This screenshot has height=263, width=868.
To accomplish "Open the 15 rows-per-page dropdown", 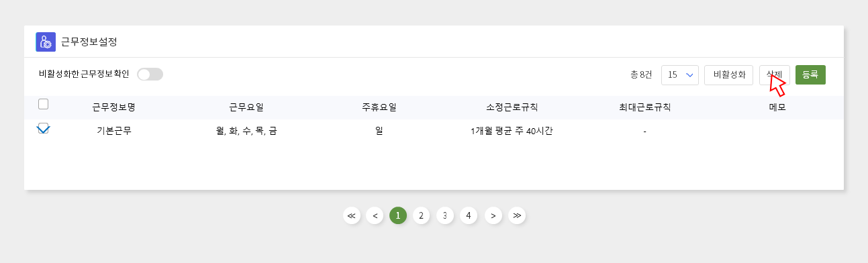I will click(x=680, y=75).
